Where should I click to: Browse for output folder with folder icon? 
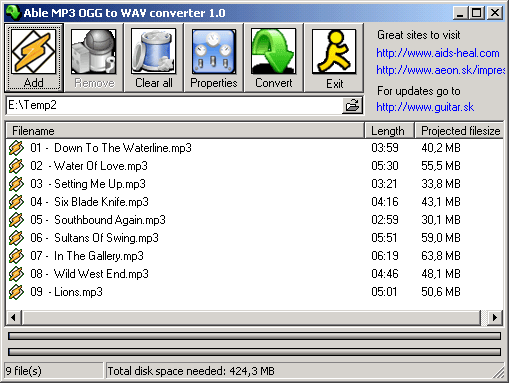pos(352,106)
